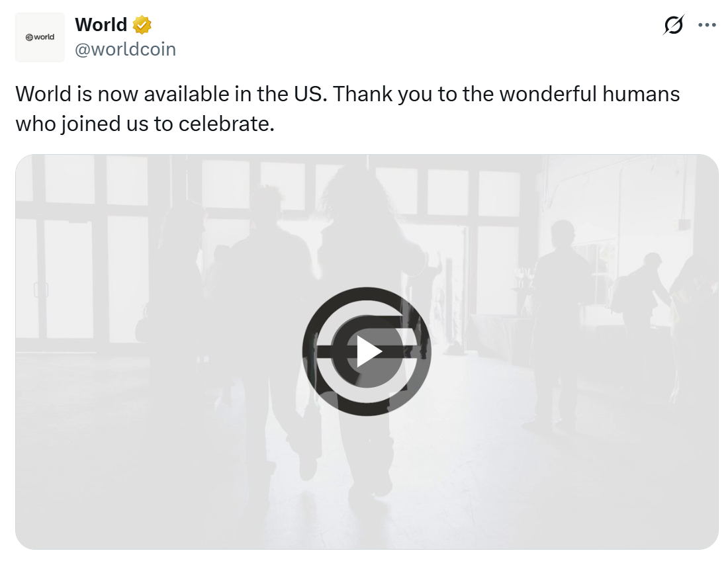Click the gold verified badge

point(142,25)
